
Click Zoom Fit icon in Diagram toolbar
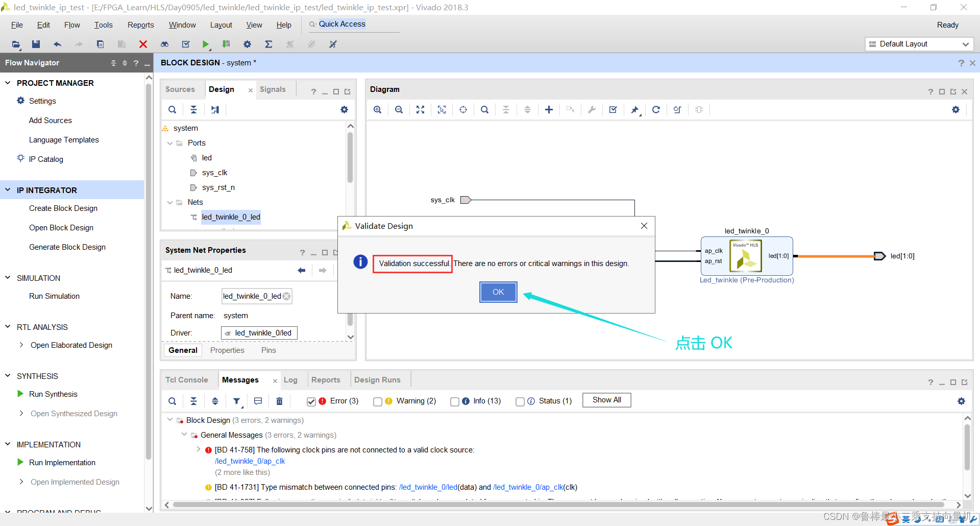(x=420, y=110)
